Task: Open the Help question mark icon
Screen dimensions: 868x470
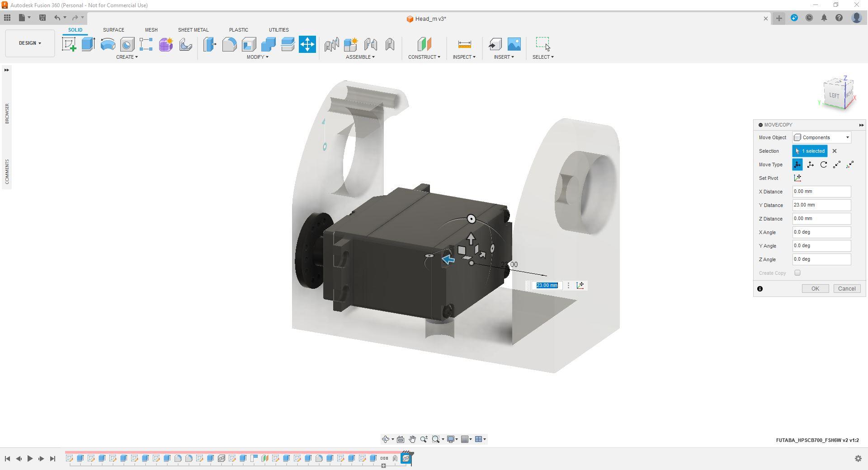Action: [x=839, y=18]
